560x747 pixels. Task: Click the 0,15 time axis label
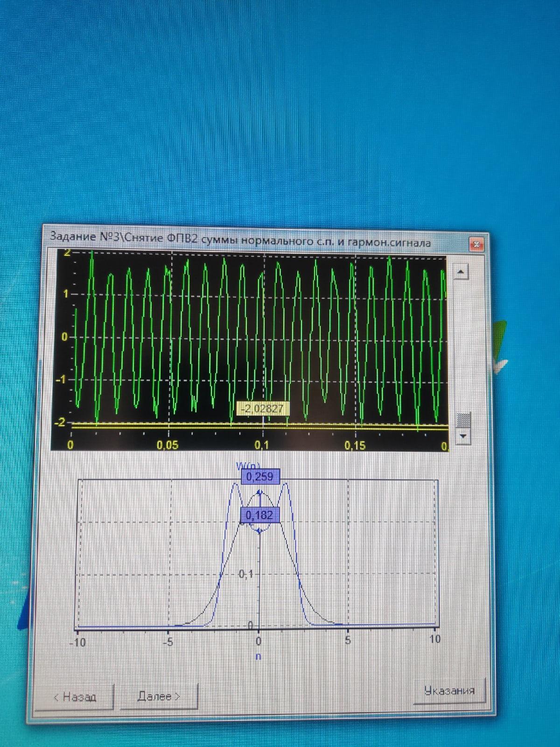click(x=355, y=445)
